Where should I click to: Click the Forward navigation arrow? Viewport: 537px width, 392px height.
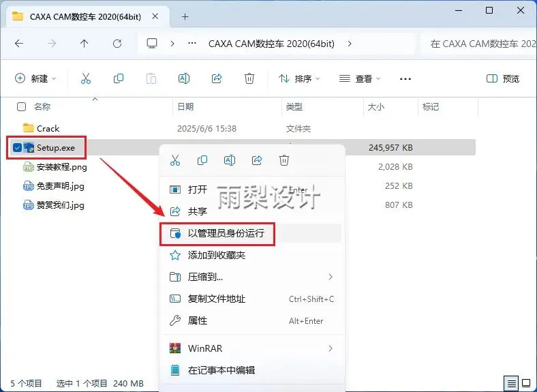tap(52, 44)
